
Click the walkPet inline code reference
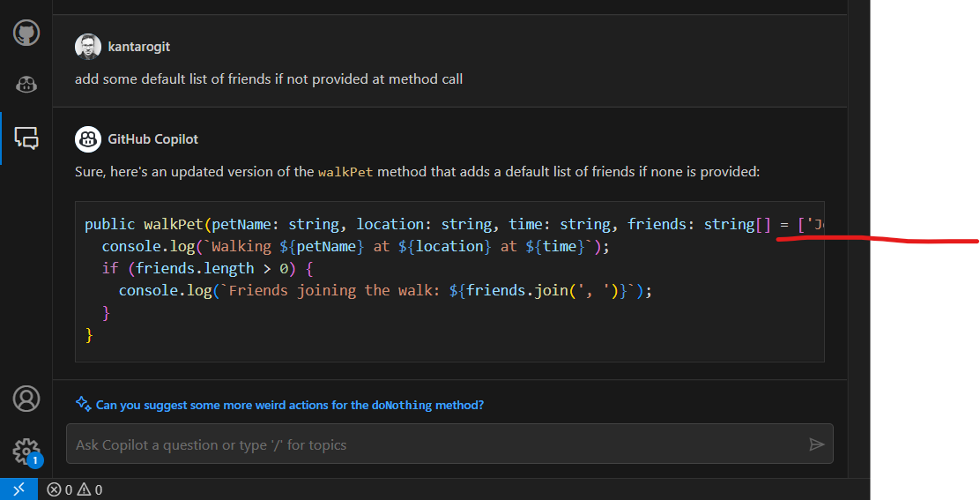[x=345, y=172]
